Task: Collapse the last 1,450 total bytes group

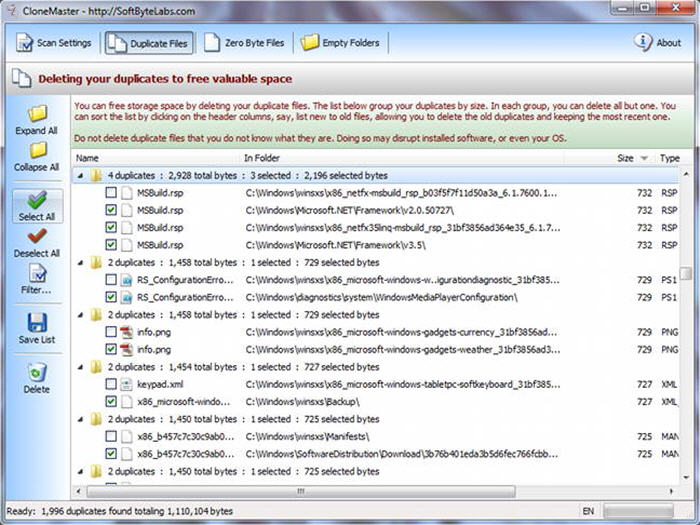Action: 80,472
